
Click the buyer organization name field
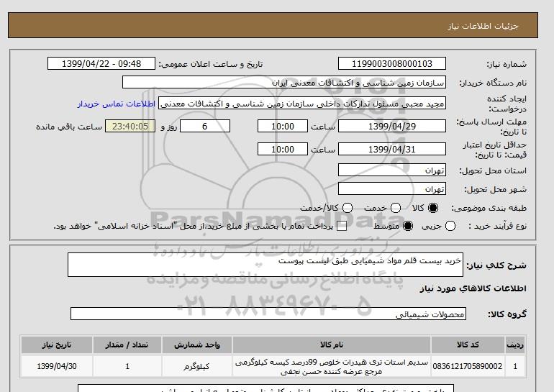[284, 82]
